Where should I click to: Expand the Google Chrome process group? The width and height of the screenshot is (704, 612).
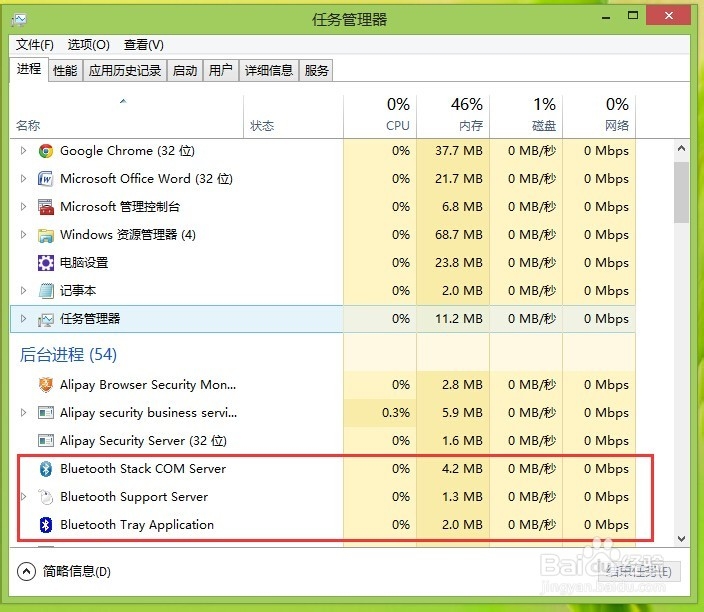(23, 151)
